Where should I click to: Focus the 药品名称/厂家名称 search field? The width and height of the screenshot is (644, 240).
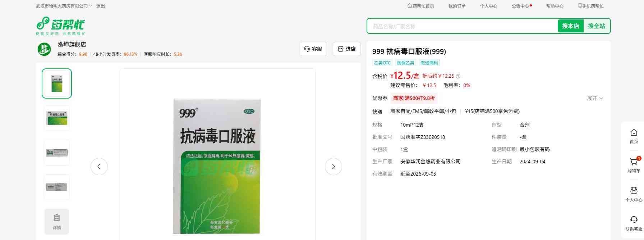pos(462,26)
